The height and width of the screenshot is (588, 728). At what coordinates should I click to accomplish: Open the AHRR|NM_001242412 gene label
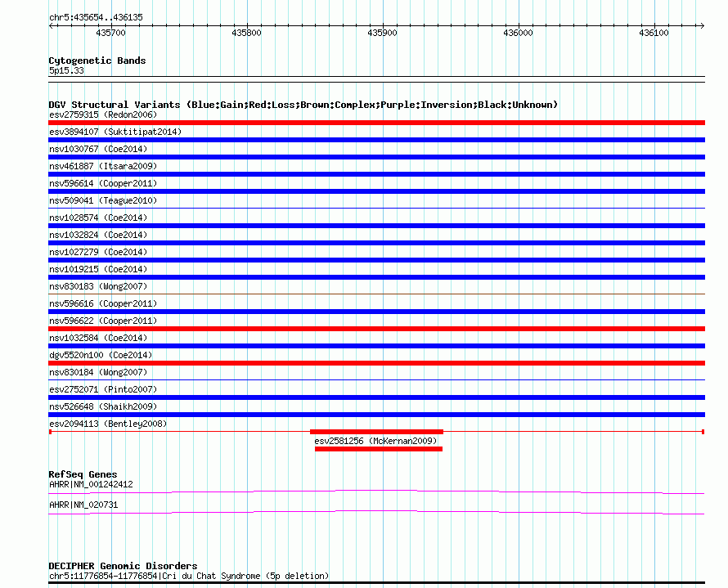pyautogui.click(x=91, y=484)
